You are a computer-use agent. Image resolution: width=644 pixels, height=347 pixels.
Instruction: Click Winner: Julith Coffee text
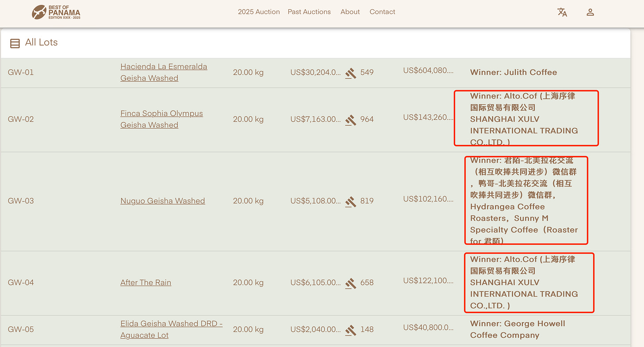[x=514, y=72]
